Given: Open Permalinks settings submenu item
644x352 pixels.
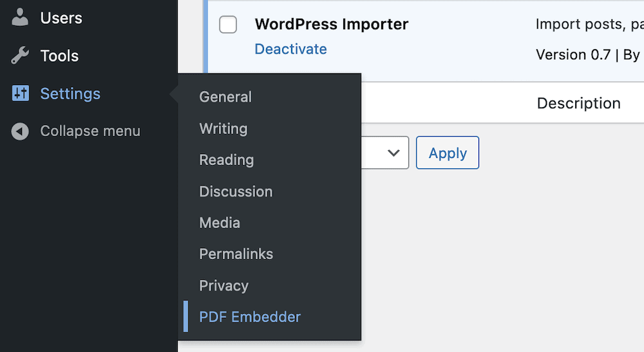Looking at the screenshot, I should pos(236,254).
